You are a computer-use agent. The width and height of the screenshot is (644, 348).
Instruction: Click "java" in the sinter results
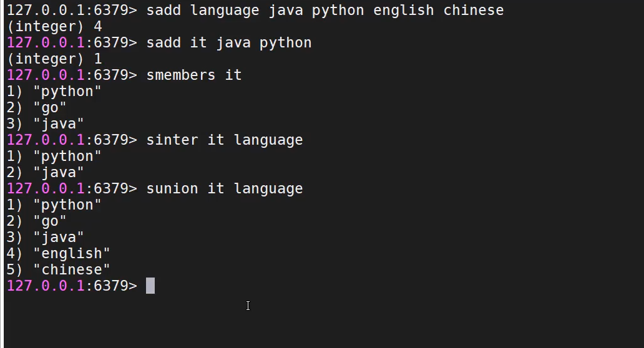point(59,172)
